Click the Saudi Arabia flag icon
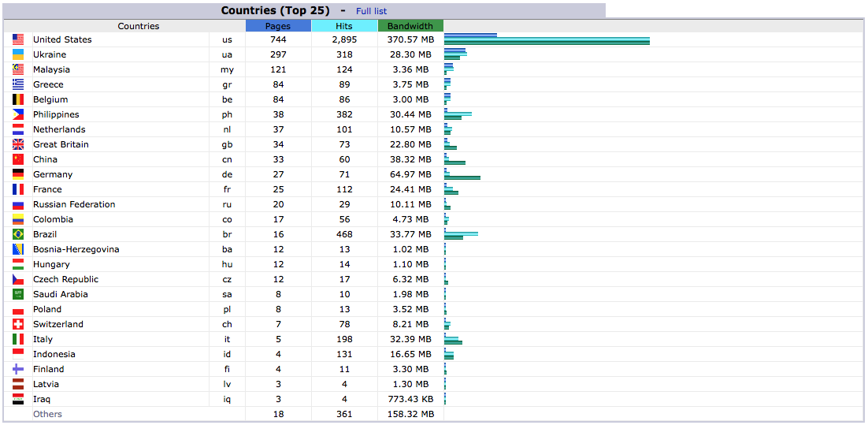The height and width of the screenshot is (425, 868). coord(18,294)
